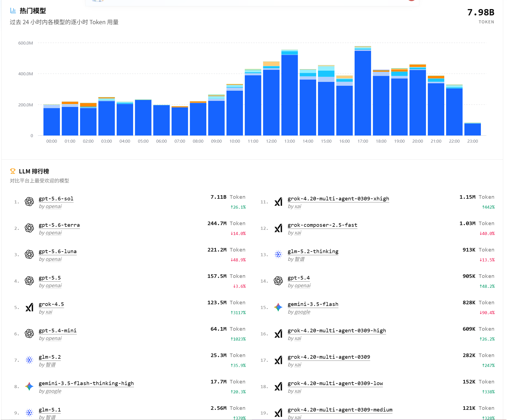
Task: Click the '↓90.4%' change for gemini-3.5-flash
Action: tap(487, 313)
